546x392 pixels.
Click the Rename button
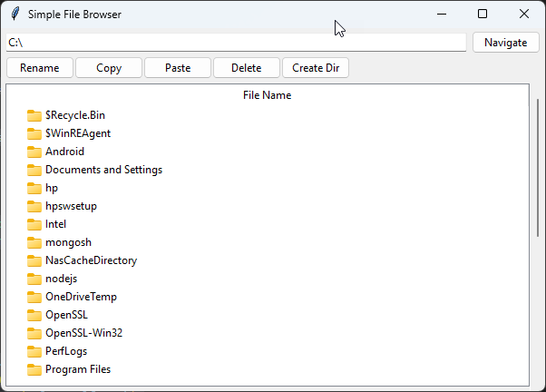(40, 67)
